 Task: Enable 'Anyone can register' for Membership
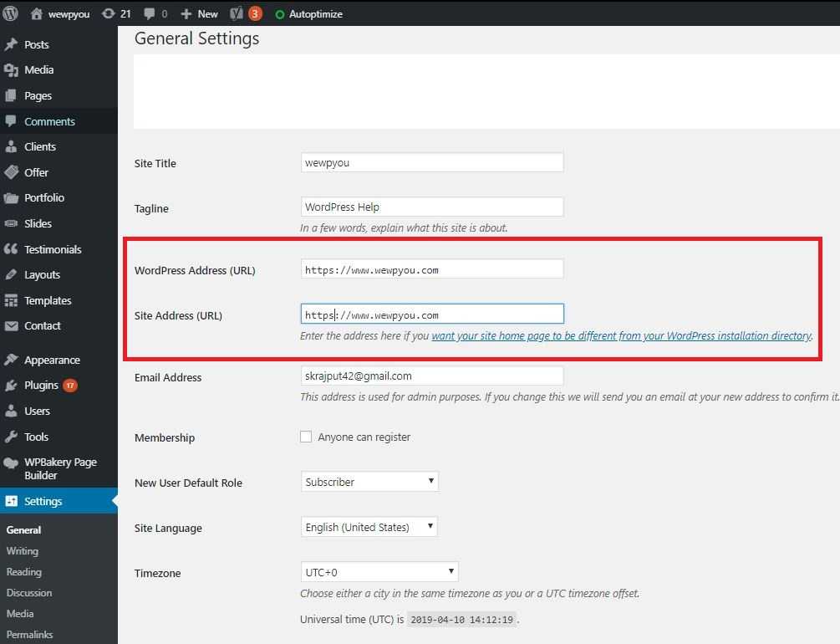click(306, 437)
